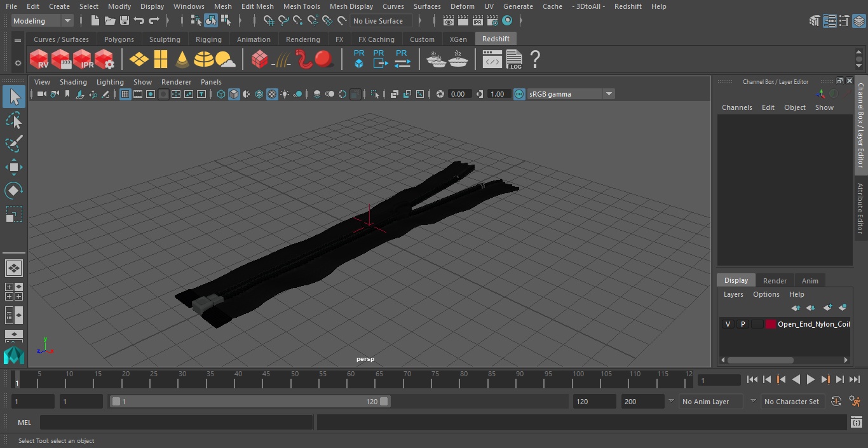Image resolution: width=868 pixels, height=448 pixels.
Task: Toggle smooth shaded cube in viewport toolbar
Action: pos(234,94)
